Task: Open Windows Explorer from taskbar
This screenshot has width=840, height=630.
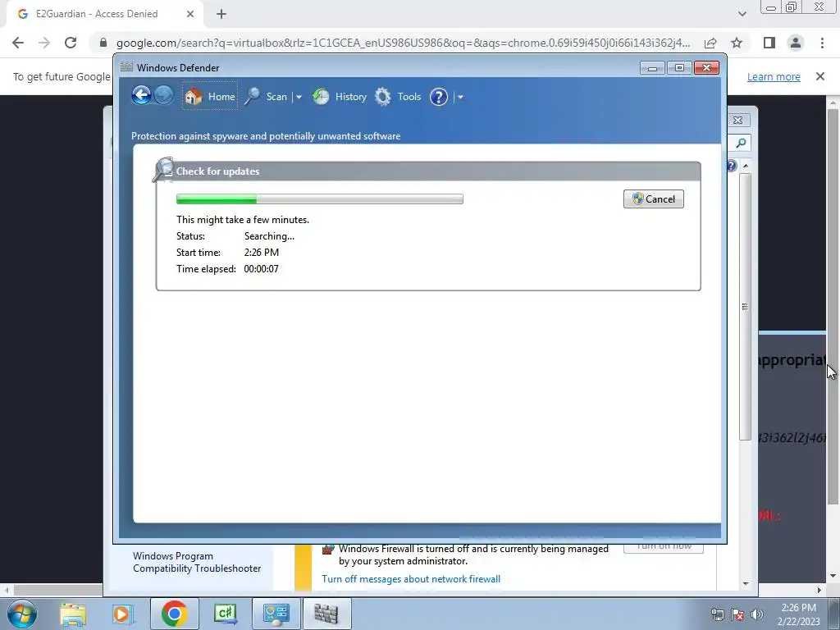Action: tap(73, 614)
